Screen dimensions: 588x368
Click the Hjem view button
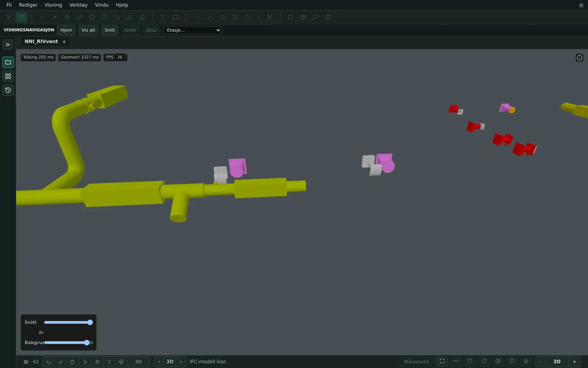tap(67, 30)
